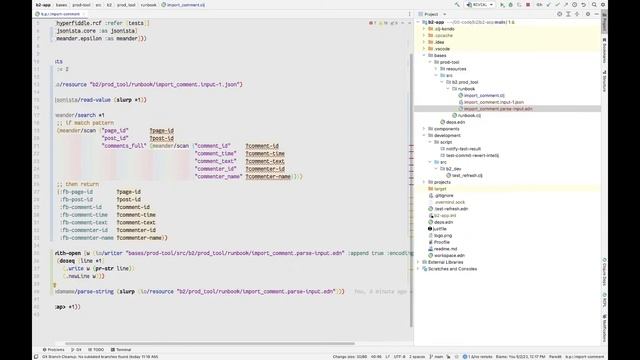This screenshot has width=640, height=360.
Task: Click the tool window toggle icon in status bar corner
Action: [x=36, y=356]
